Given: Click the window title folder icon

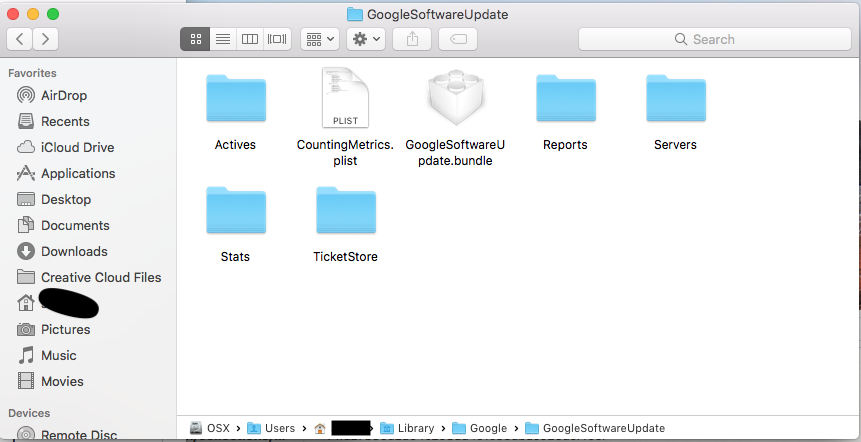Looking at the screenshot, I should pos(355,14).
